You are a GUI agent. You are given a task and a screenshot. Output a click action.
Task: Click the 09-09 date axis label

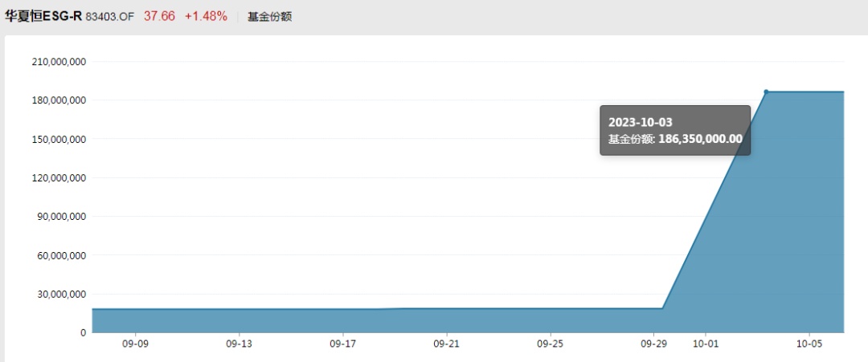point(135,344)
